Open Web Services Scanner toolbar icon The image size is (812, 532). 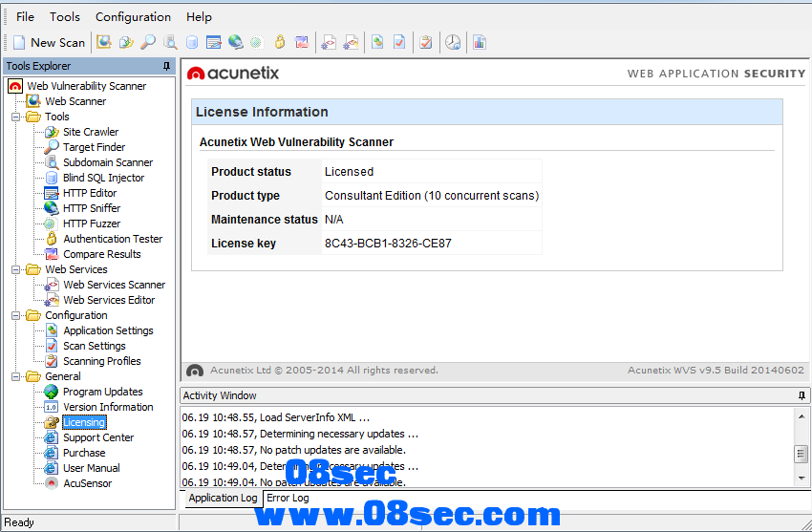pyautogui.click(x=329, y=42)
